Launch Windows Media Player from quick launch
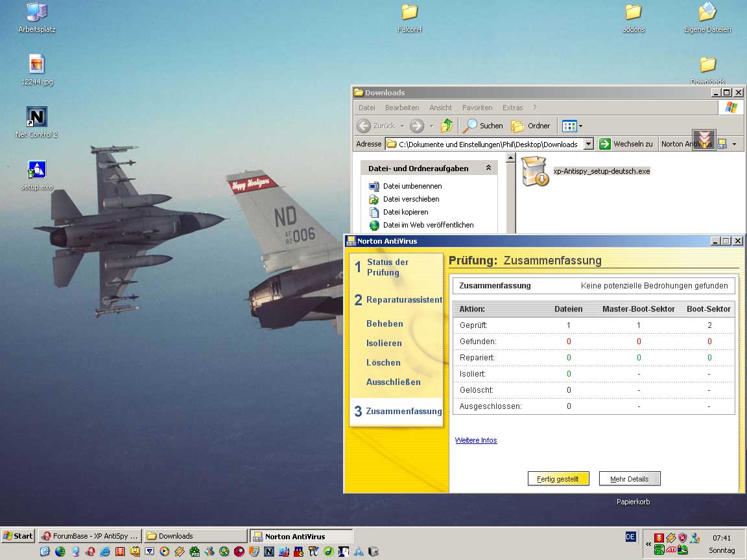The width and height of the screenshot is (747, 560). 164,552
